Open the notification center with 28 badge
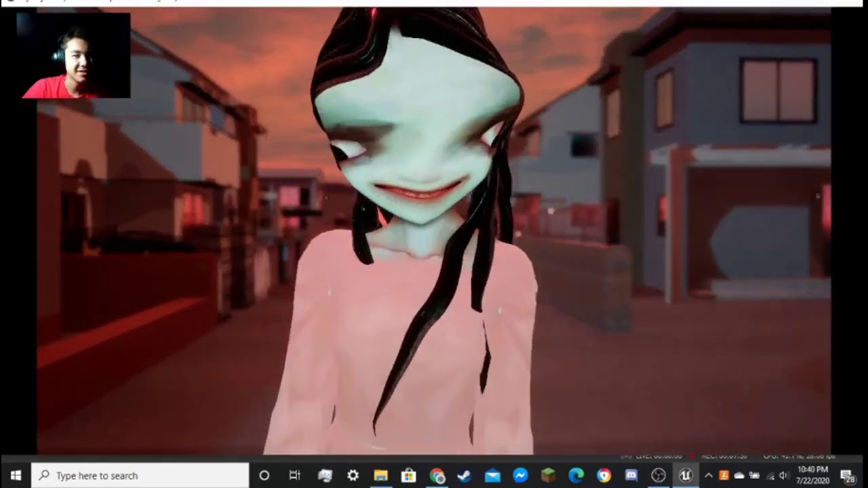The image size is (868, 488). click(847, 476)
